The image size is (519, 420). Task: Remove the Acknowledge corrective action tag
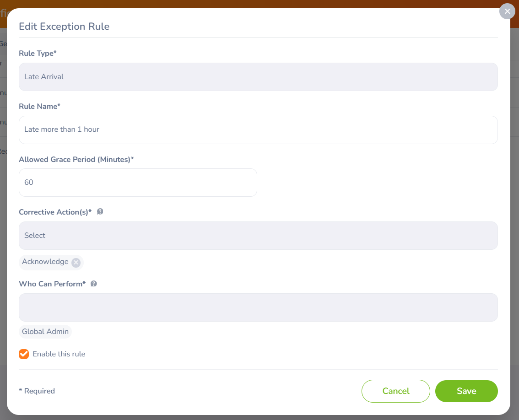click(76, 262)
